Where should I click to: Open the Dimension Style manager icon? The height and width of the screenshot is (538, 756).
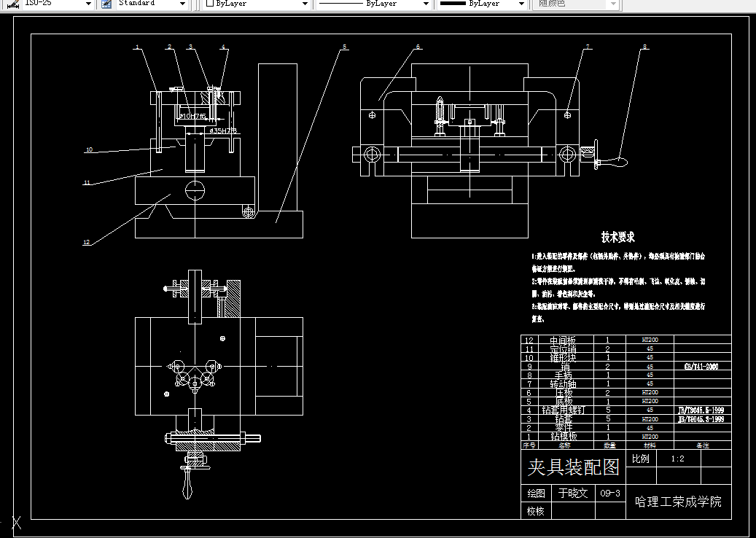[12, 4]
